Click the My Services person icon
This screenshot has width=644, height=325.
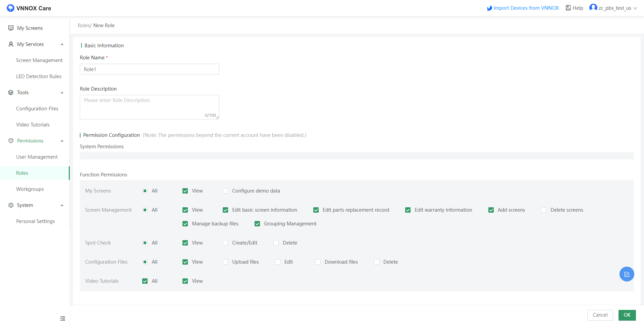(x=11, y=44)
